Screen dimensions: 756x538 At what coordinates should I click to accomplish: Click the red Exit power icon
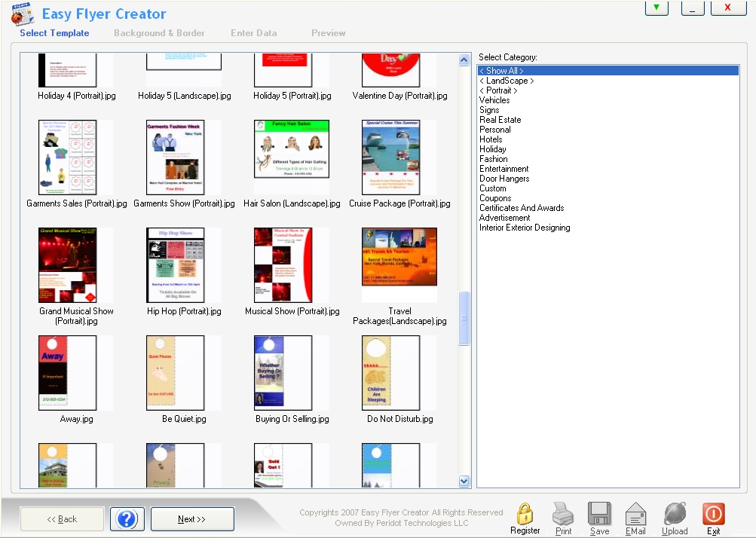713,513
